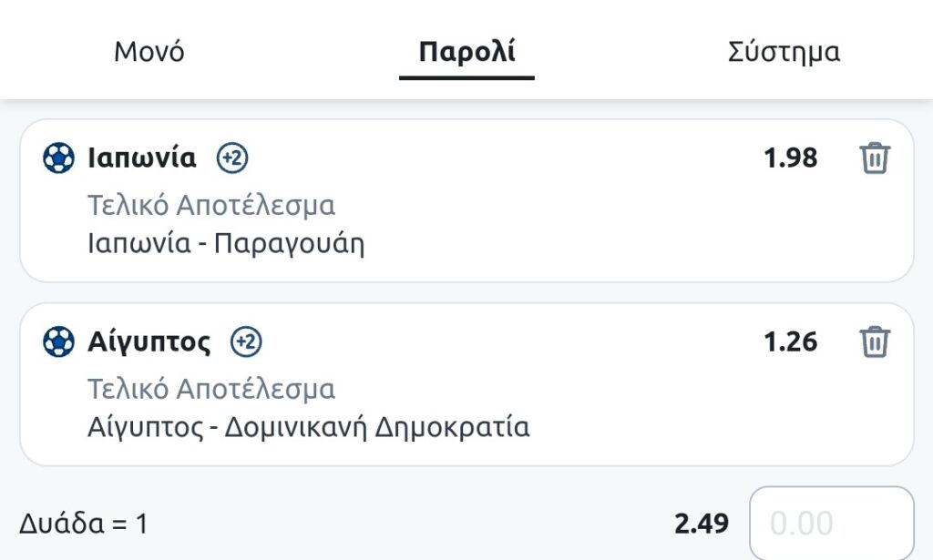Remove the Αίγυπτος bet via trash icon
This screenshot has height=560, width=933.
tap(874, 342)
